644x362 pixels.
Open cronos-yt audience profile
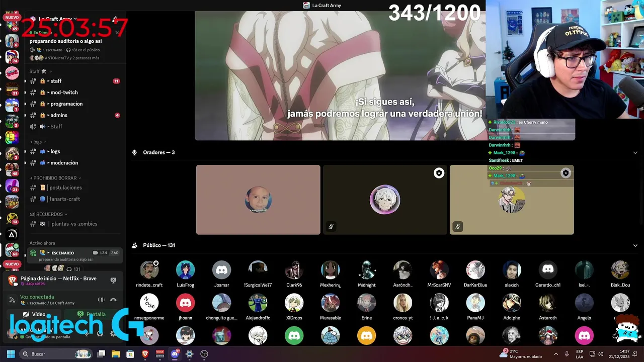(403, 307)
